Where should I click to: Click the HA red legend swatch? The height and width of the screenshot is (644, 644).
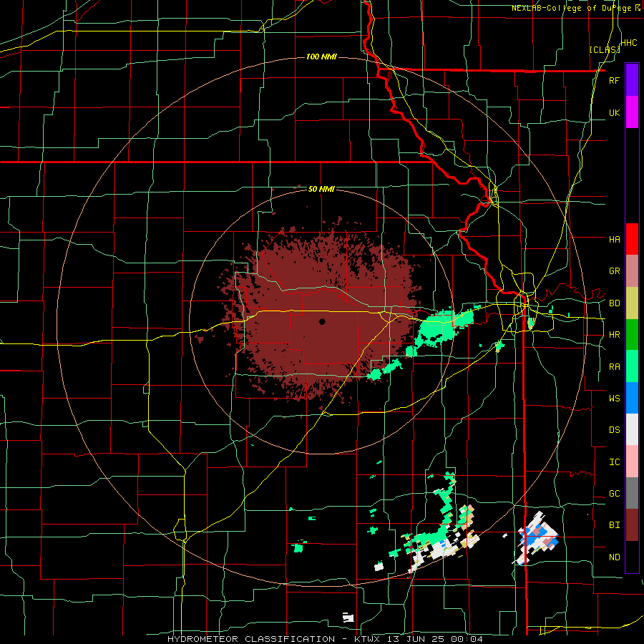632,239
